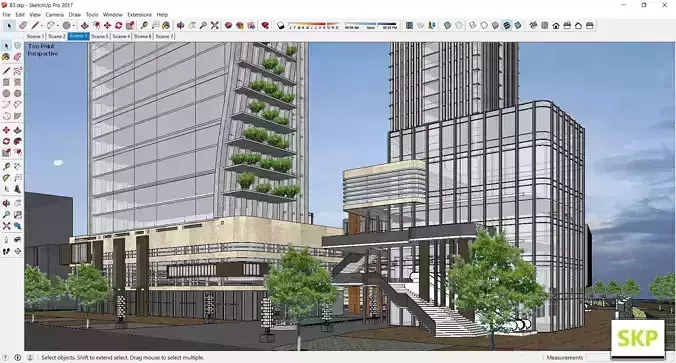The height and width of the screenshot is (363, 676).
Task: Click the Two Point Perspective label
Action: 43,50
